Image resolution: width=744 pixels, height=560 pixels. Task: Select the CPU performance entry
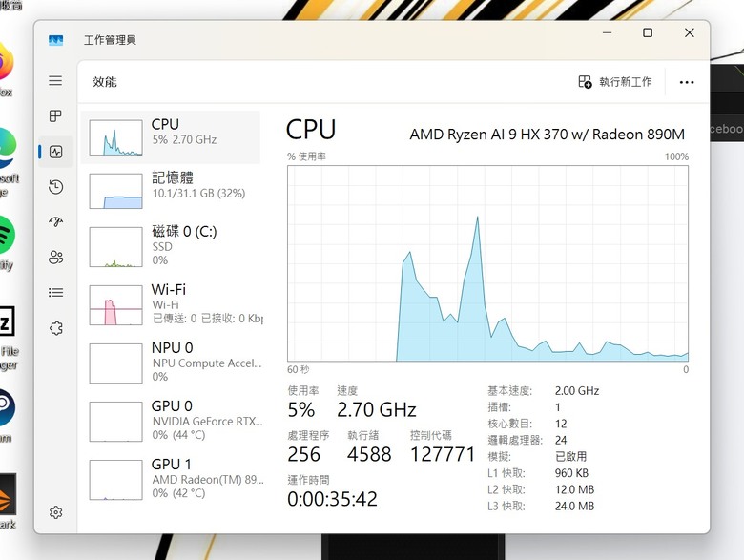pos(171,137)
